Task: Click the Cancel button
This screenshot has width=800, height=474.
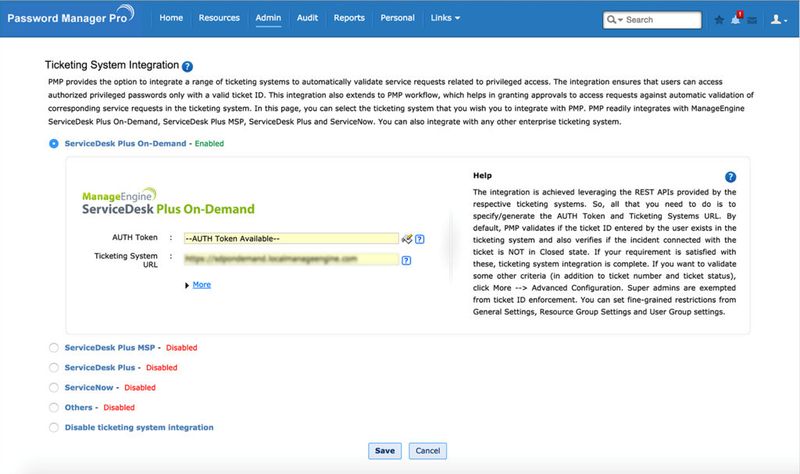Action: point(428,451)
